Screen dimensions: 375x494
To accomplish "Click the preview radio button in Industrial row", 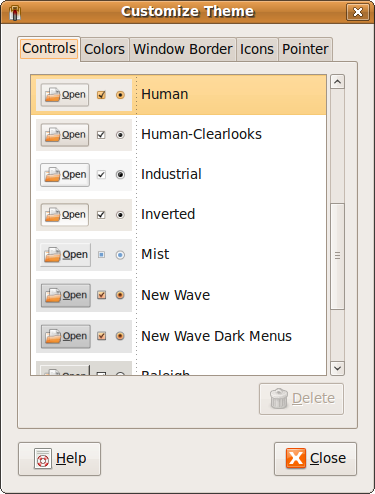I will click(x=120, y=175).
